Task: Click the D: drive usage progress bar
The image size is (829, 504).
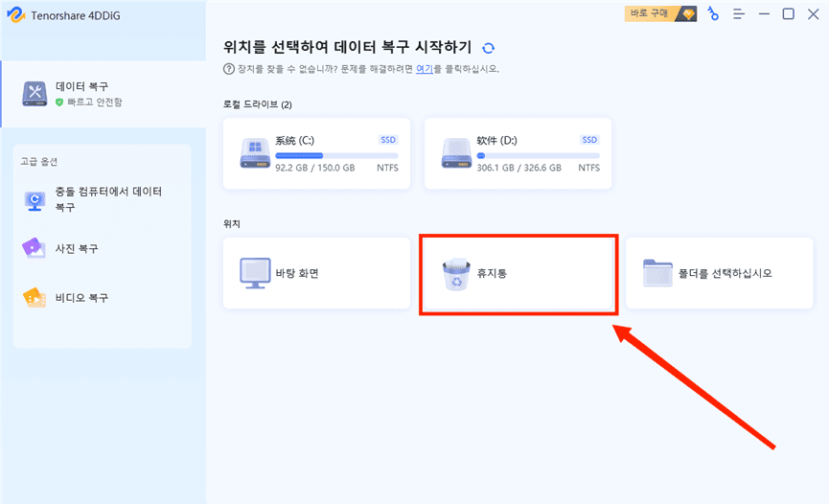Action: point(539,155)
